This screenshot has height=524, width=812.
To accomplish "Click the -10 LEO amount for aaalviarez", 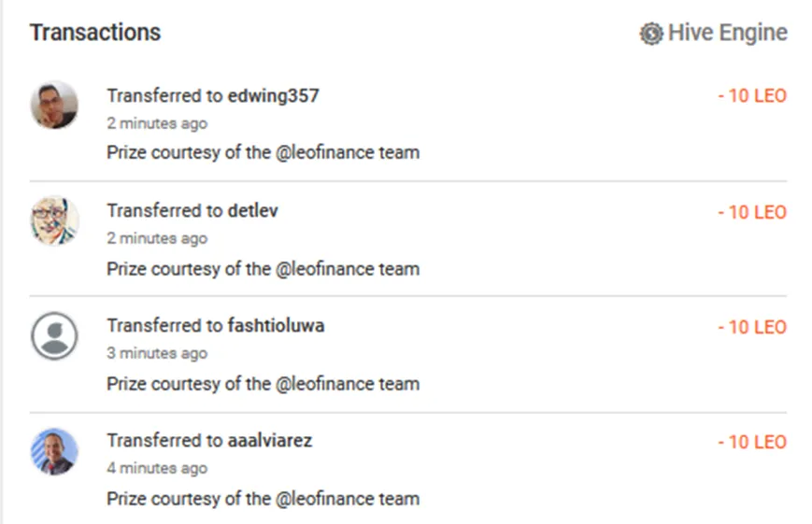I will pyautogui.click(x=752, y=442).
